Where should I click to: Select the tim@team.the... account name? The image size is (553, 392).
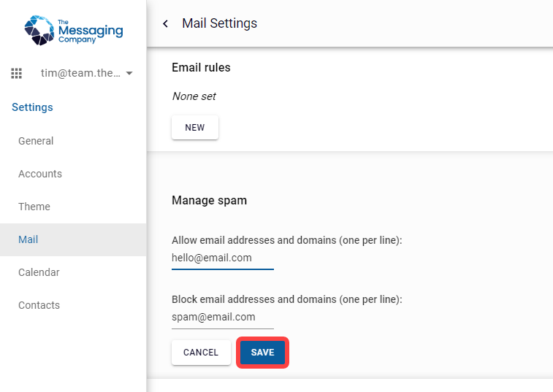click(x=80, y=73)
